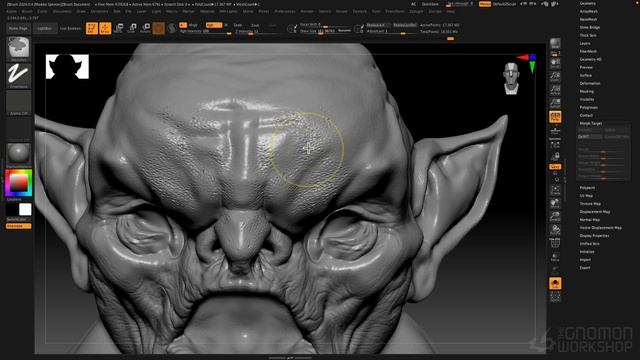The height and width of the screenshot is (360, 640).
Task: Click the DefaultZScript button
Action: click(504, 4)
